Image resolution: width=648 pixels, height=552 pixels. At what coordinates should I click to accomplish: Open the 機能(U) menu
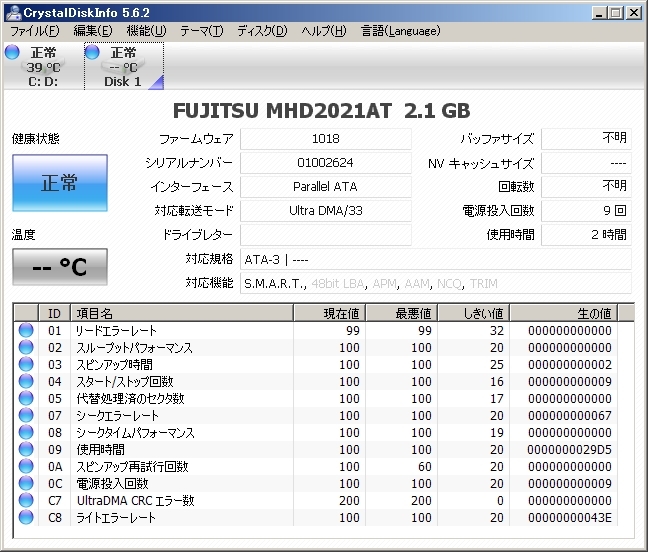[x=146, y=31]
